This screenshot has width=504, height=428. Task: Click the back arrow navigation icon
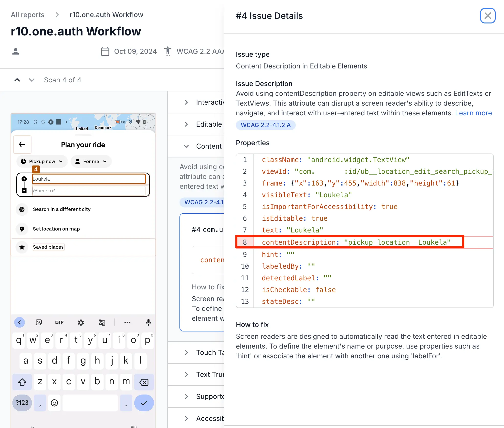coord(22,144)
